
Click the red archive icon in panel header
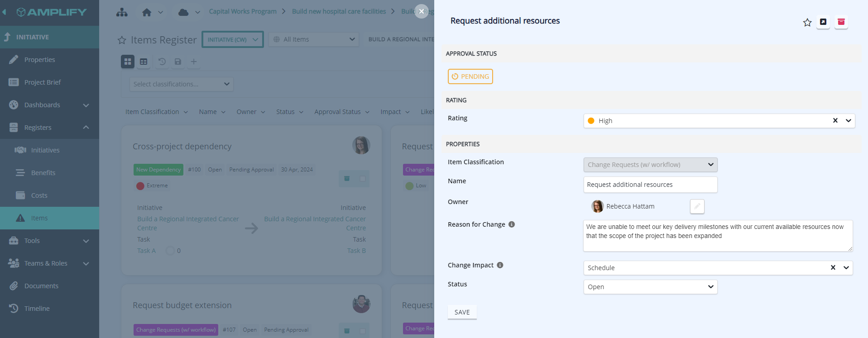point(841,22)
